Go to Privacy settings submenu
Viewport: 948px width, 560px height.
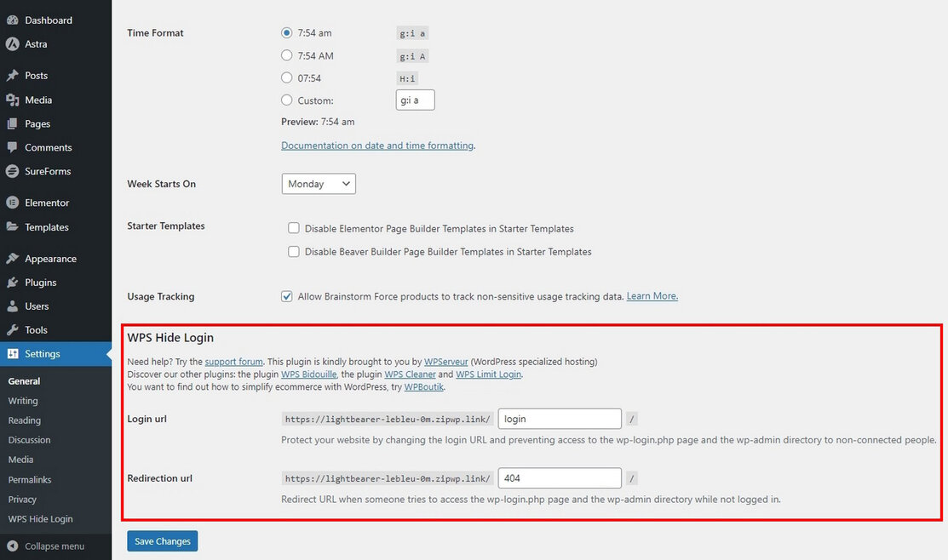pos(22,500)
